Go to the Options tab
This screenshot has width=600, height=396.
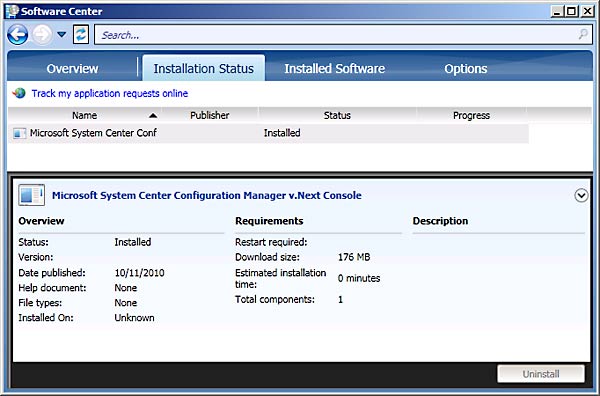tap(466, 68)
